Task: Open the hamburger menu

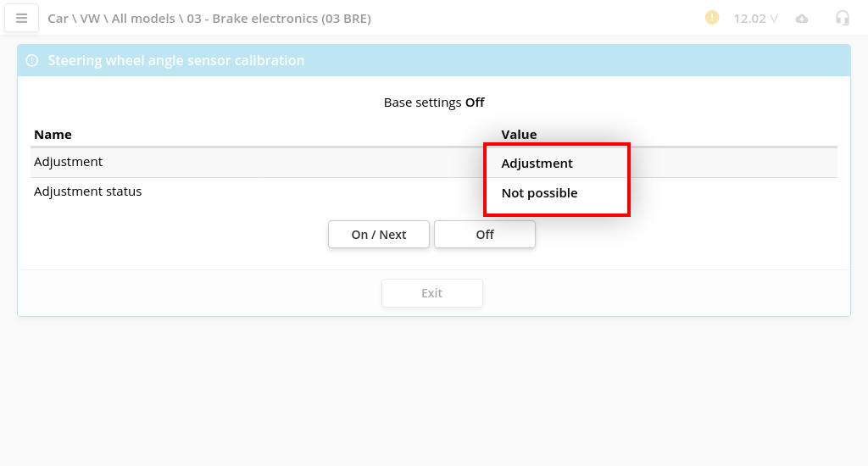Action: point(22,18)
